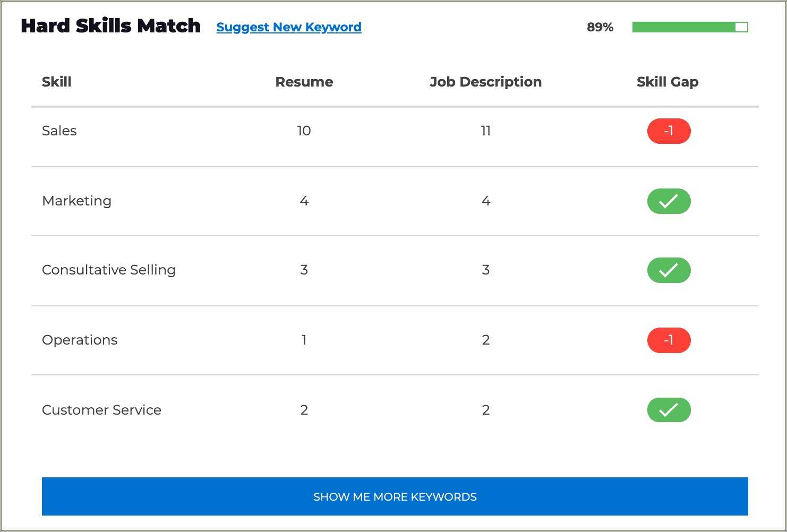
Task: Click the Skill Gap column header
Action: [x=668, y=82]
